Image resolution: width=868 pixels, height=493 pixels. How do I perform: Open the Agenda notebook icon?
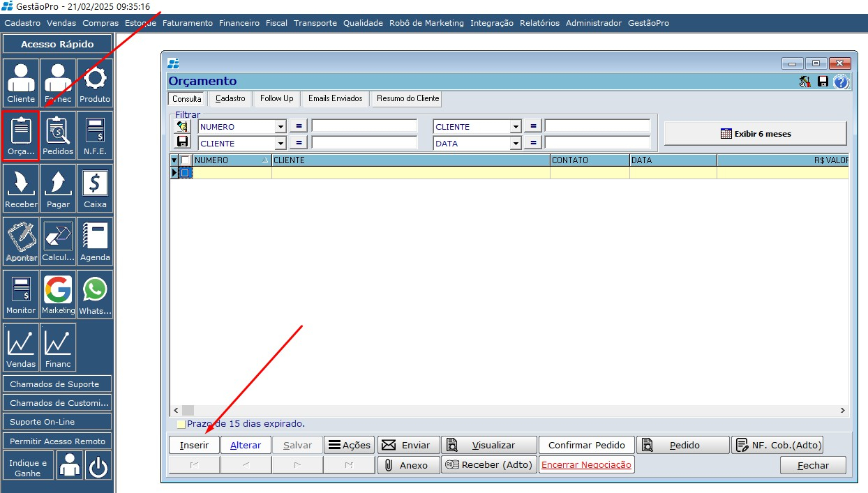click(x=95, y=241)
